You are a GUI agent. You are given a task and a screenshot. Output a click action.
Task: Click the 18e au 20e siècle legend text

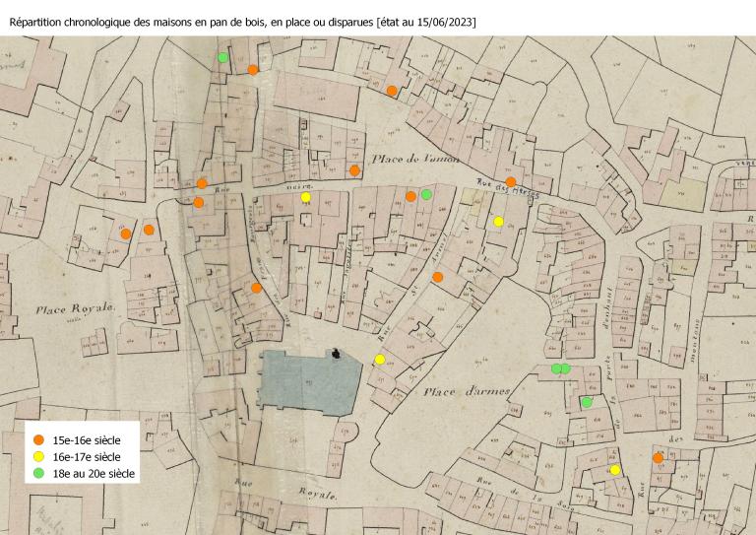tap(95, 474)
